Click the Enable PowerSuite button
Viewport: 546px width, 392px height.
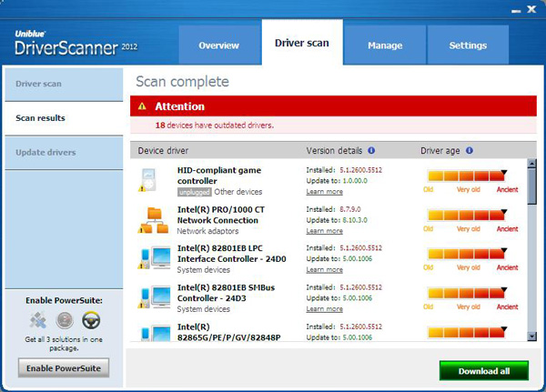pos(64,368)
